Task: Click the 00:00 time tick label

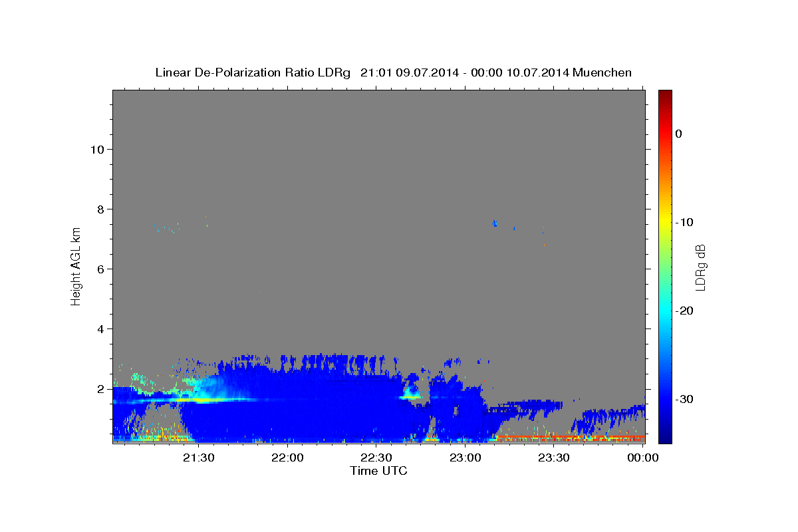Action: coord(643,458)
